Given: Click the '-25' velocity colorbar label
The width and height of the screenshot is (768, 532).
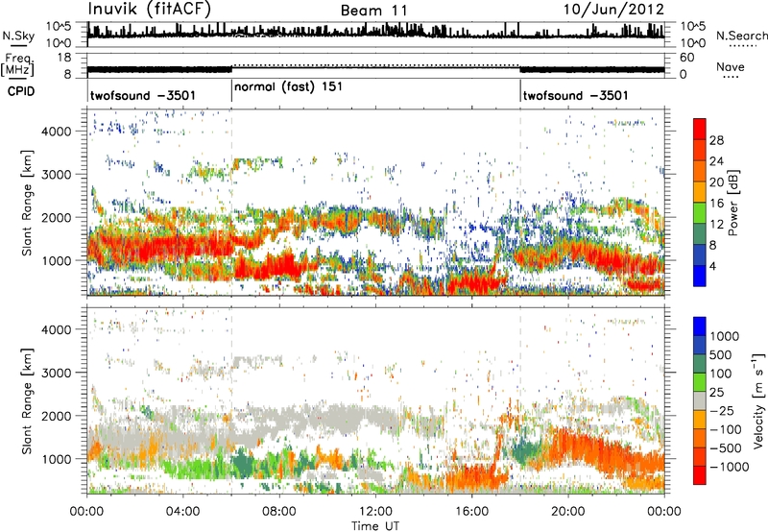Looking at the screenshot, I should pos(722,411).
